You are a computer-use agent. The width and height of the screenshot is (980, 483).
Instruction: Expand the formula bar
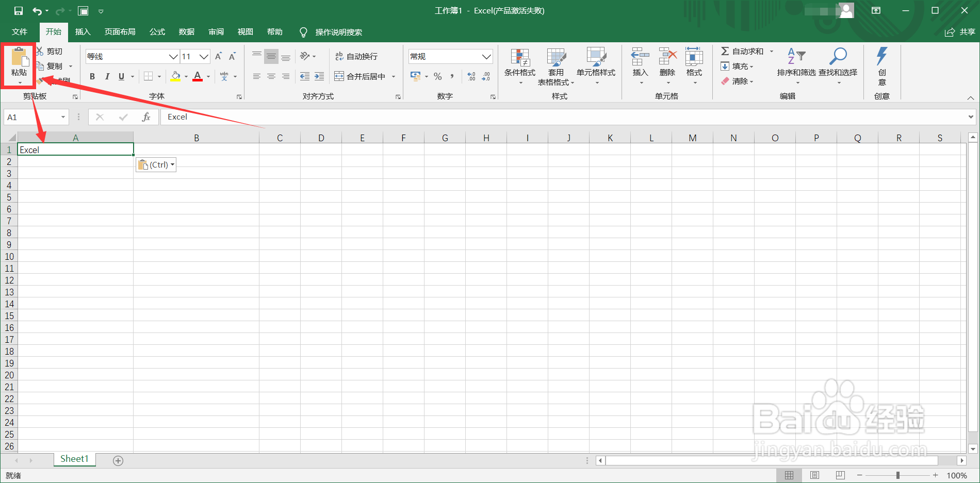click(971, 117)
